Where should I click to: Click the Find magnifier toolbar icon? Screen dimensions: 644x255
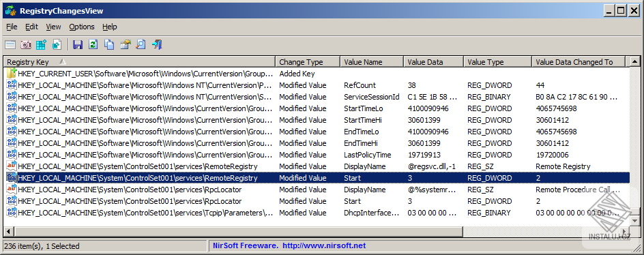(141, 44)
